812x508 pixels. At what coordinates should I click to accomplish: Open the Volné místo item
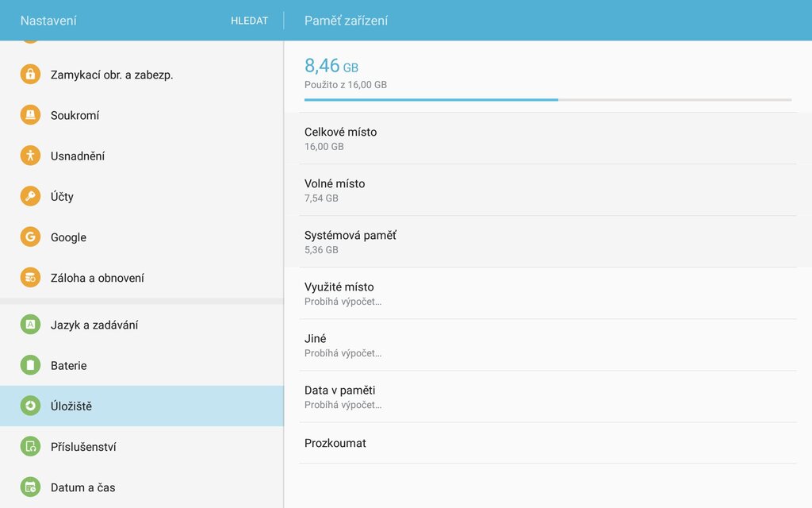pos(547,190)
